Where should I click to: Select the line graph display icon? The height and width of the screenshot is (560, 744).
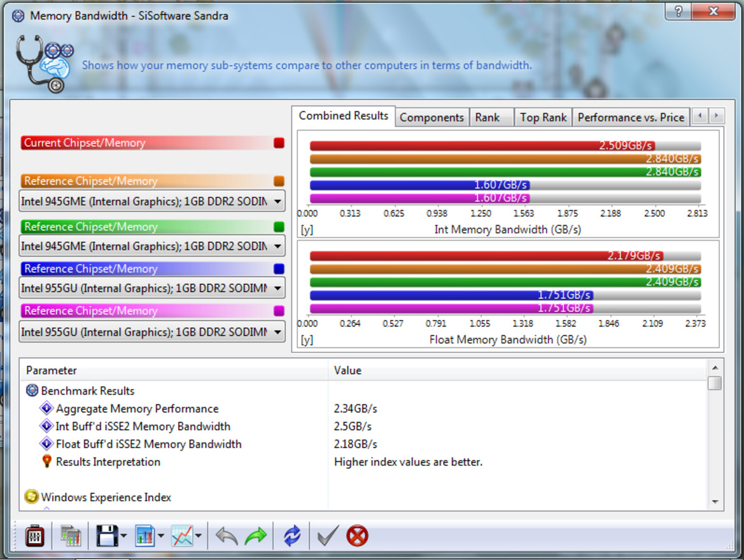pyautogui.click(x=181, y=536)
